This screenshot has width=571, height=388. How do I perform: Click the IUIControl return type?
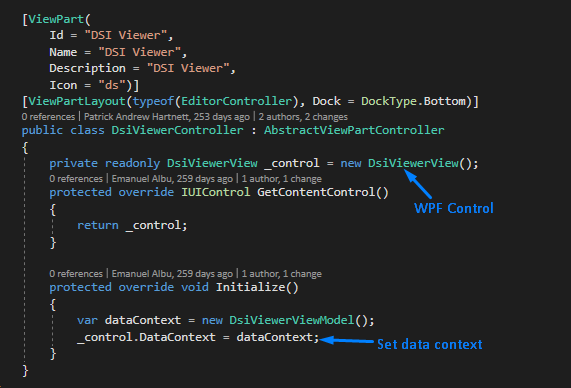click(216, 192)
